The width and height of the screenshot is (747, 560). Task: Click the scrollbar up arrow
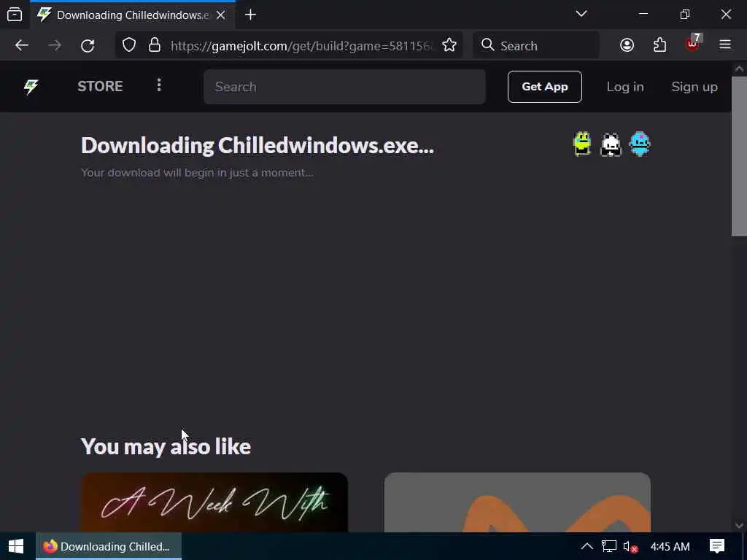pos(739,69)
